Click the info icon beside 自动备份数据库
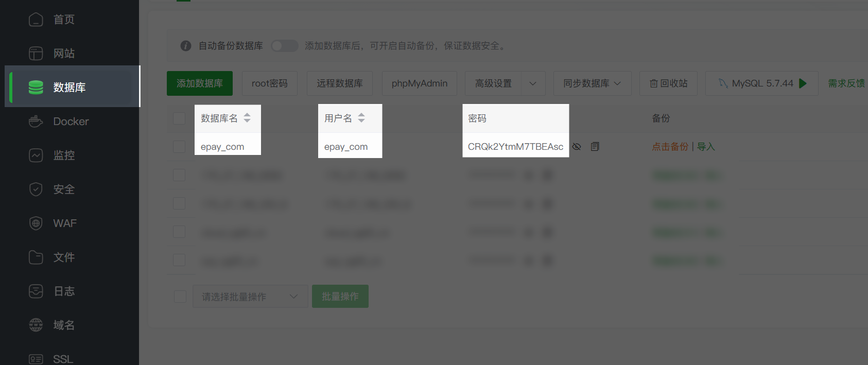Screen dimensions: 868x365 (x=186, y=46)
